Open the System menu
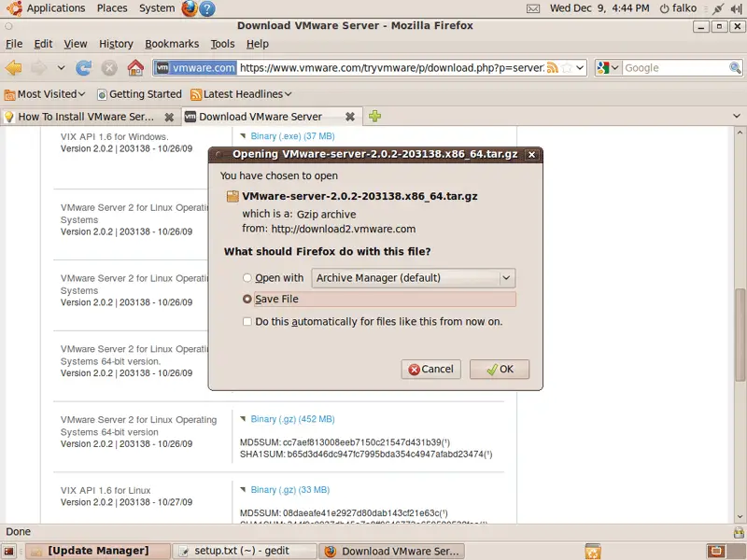The width and height of the screenshot is (747, 560). [x=157, y=8]
